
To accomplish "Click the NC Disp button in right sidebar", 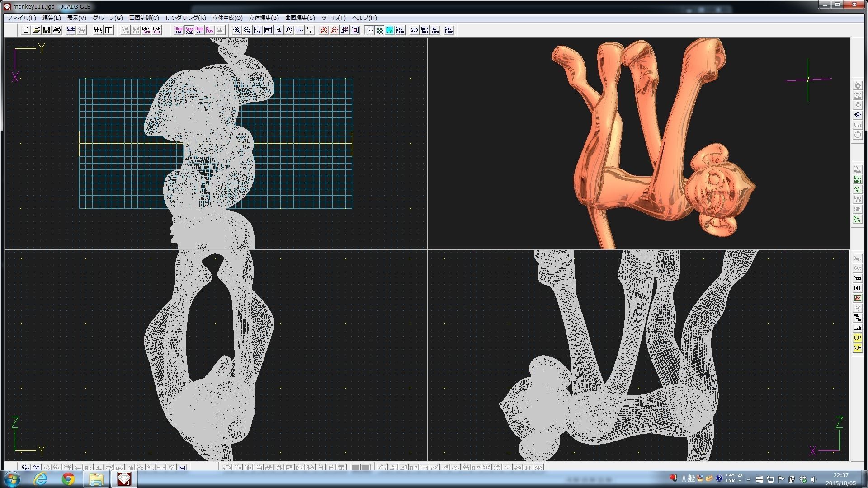I will click(x=858, y=219).
